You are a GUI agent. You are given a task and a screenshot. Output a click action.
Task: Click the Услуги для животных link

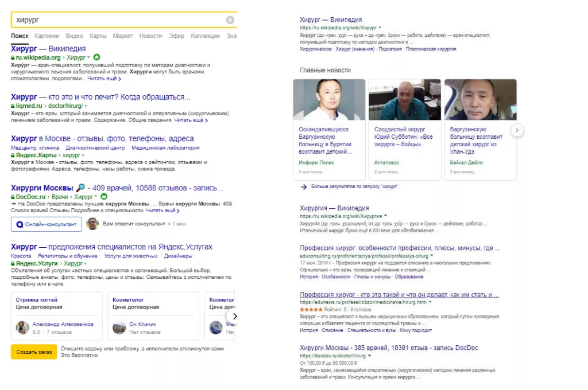tap(131, 256)
